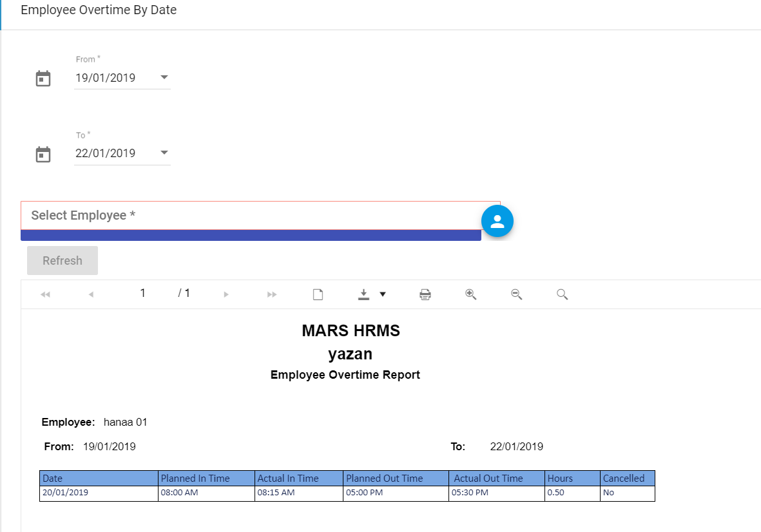Zoom in on the report
The height and width of the screenshot is (532, 761).
click(470, 294)
